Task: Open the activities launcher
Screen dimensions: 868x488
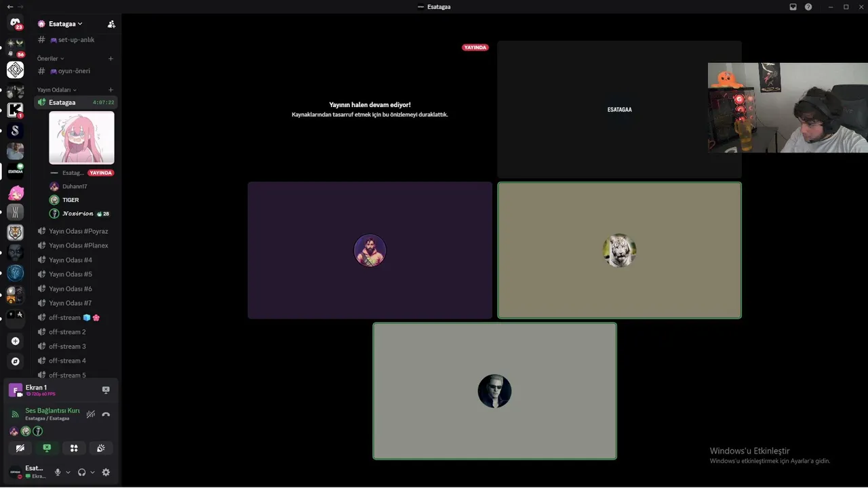Action: 74,448
